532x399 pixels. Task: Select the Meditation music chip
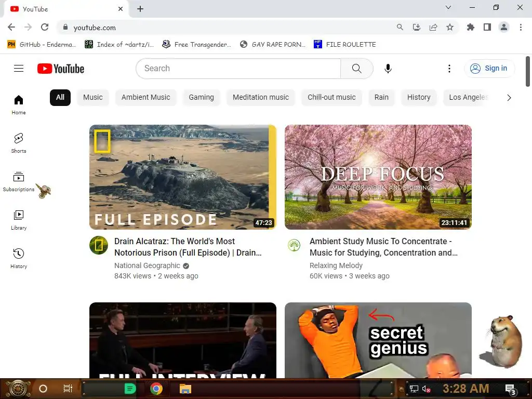coord(261,97)
